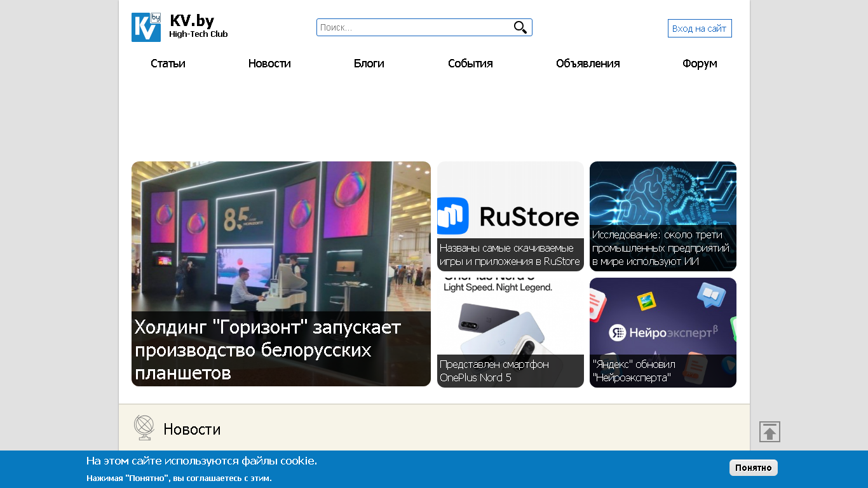Viewport: 868px width, 488px height.
Task: Open the Статьи menu item
Action: point(168,64)
